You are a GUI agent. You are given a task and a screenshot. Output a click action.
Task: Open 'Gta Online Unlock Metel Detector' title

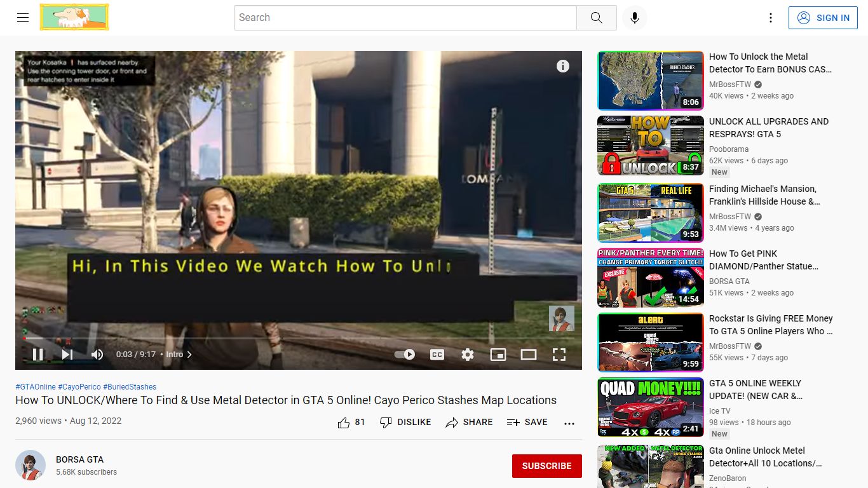click(766, 457)
